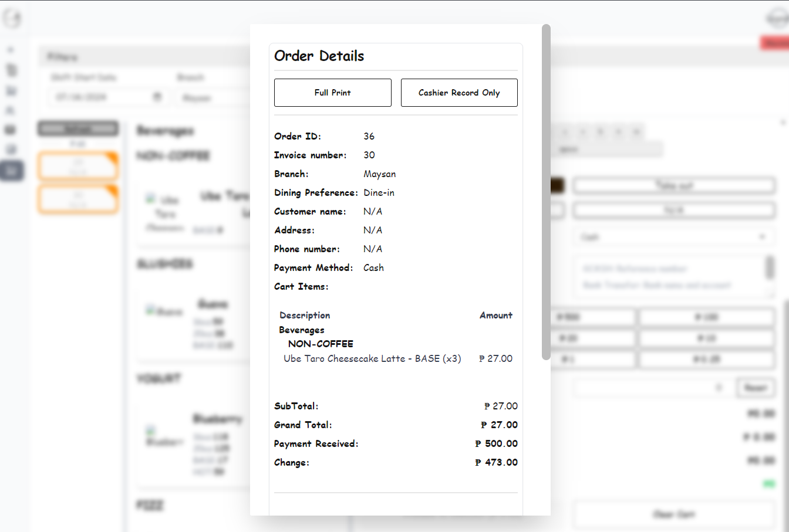
Task: Click the Cashier Record Only button
Action: coord(458,93)
